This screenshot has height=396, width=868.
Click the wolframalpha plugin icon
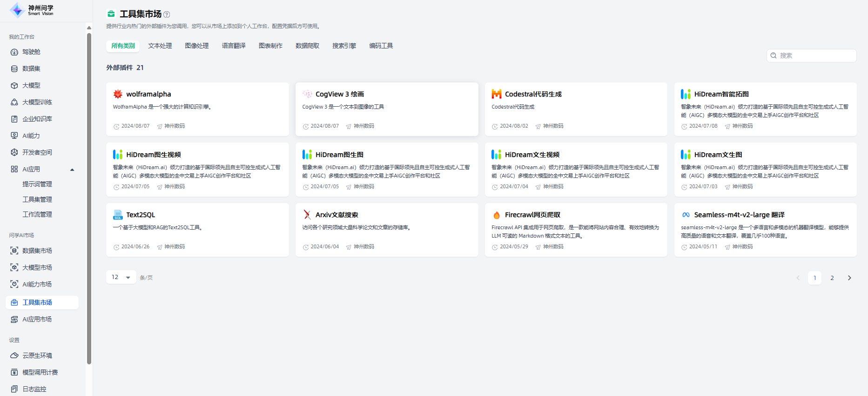coord(118,94)
